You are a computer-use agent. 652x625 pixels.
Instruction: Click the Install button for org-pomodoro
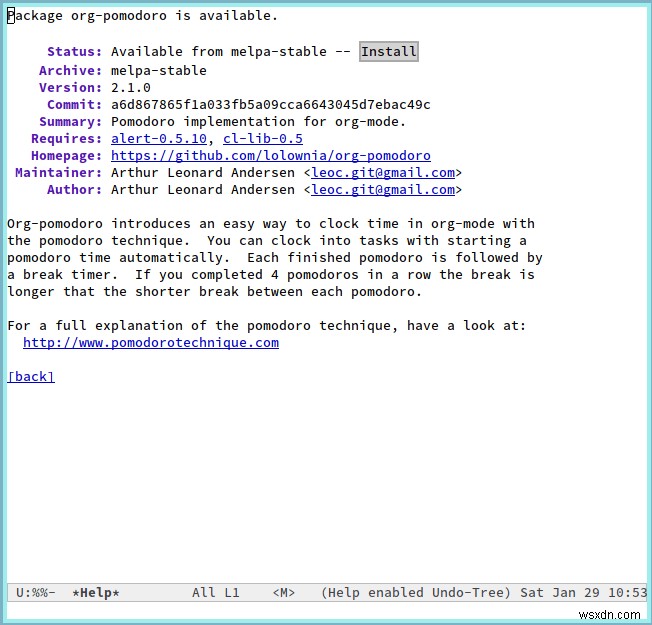[388, 52]
